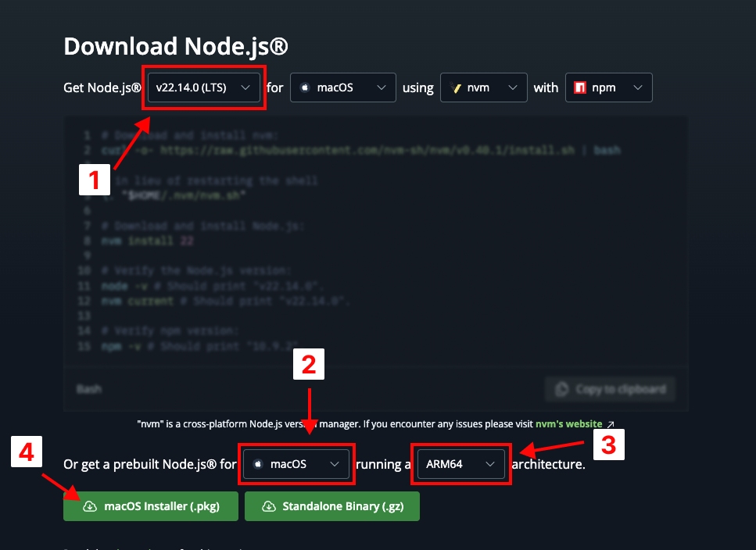Click the download icon on Standalone Binary button
Image resolution: width=756 pixels, height=550 pixels.
tap(270, 506)
